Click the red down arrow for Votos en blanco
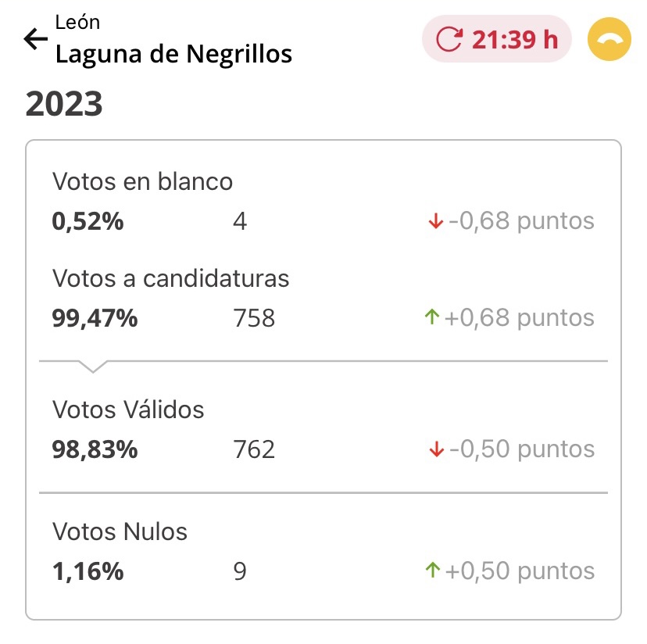The image size is (647, 644). point(436,221)
